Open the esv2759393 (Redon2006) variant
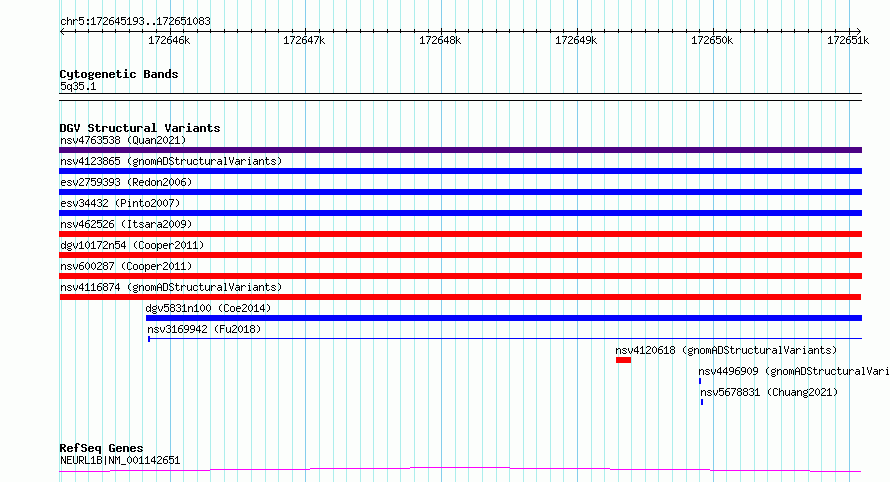This screenshot has width=890, height=482. [x=126, y=182]
